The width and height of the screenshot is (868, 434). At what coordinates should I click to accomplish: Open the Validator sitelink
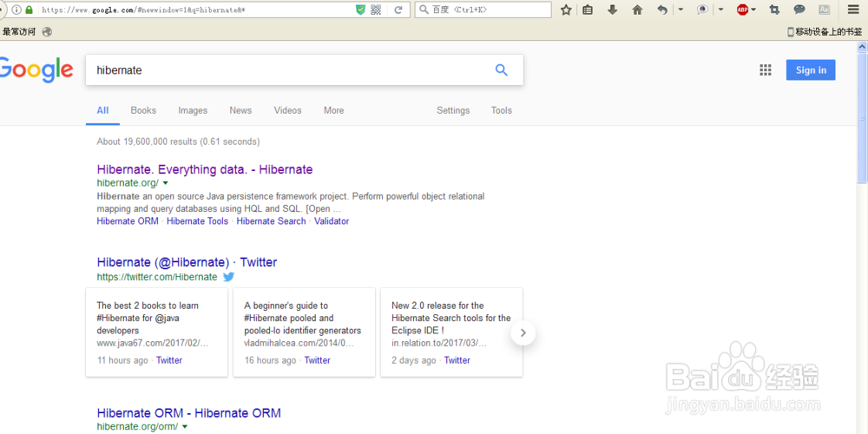click(332, 221)
